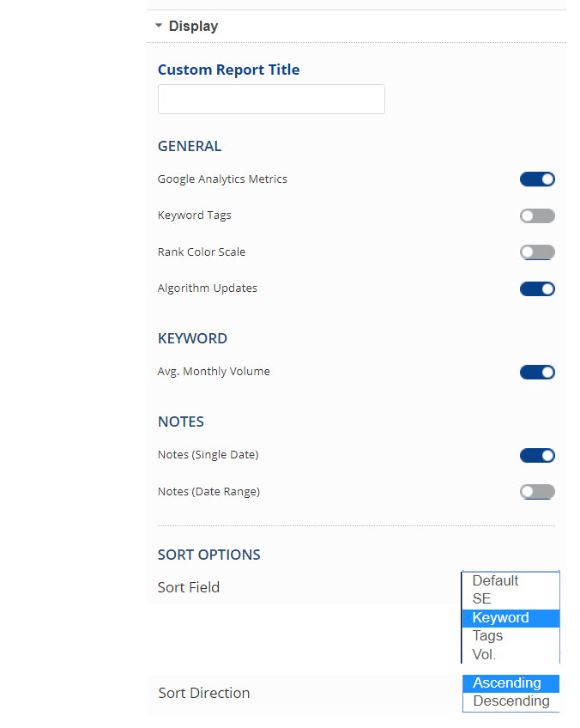Viewport: 580px width, 728px height.
Task: Click the Sort Direction label
Action: [x=204, y=693]
